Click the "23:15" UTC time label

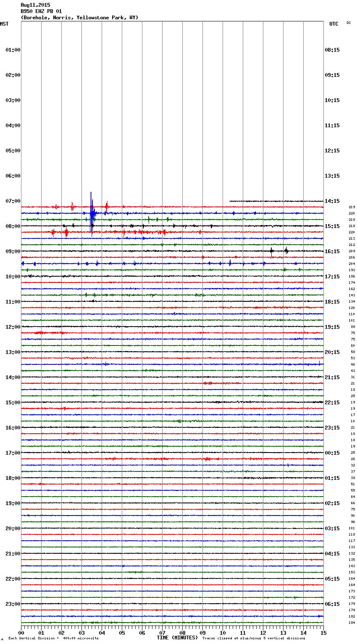(332, 428)
